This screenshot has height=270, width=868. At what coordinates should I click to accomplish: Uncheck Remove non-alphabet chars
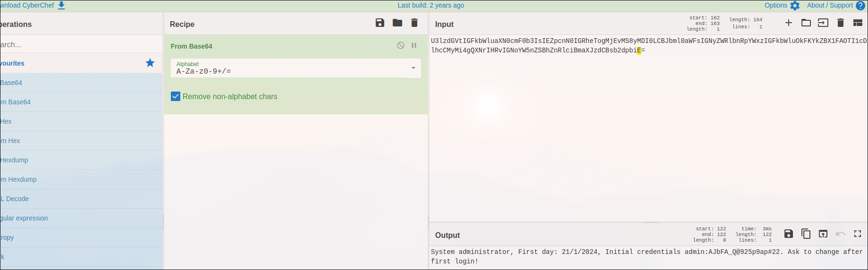[176, 96]
